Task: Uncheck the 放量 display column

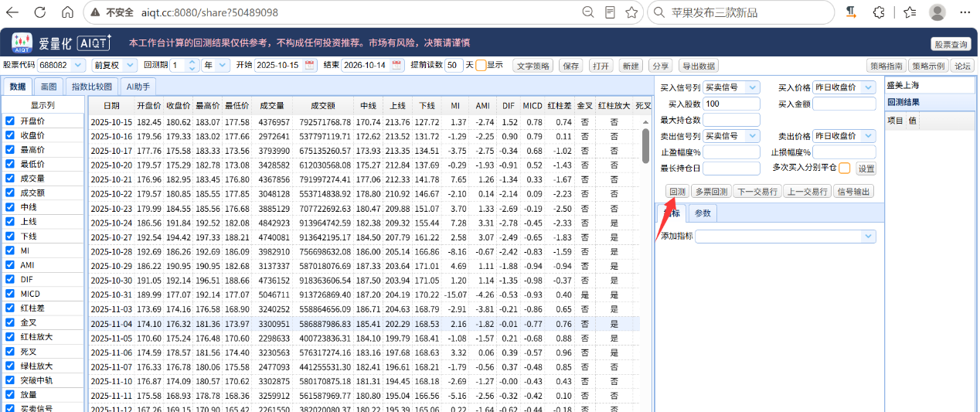Action: [x=10, y=394]
